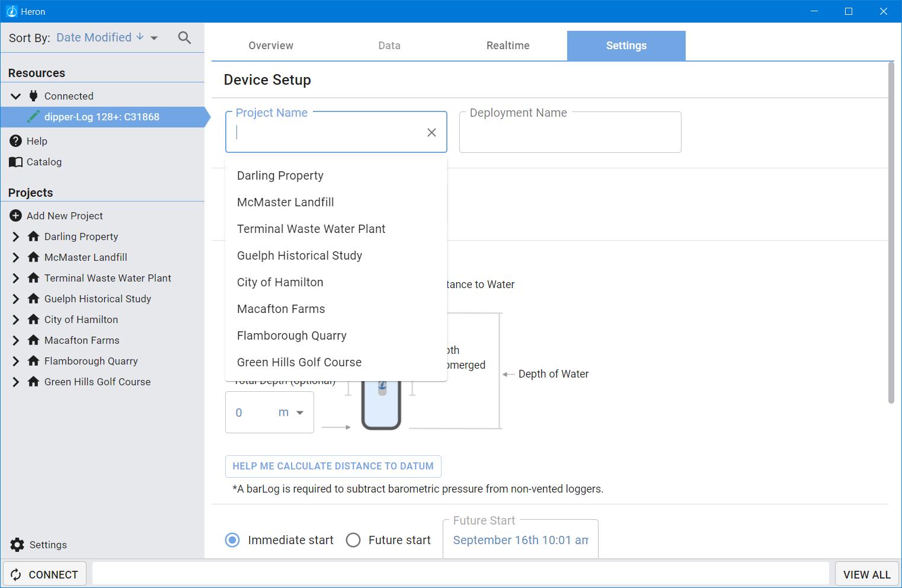Screen dimensions: 902x588
Task: Toggle sort direction arrow next to Date Modified
Action: tap(140, 37)
